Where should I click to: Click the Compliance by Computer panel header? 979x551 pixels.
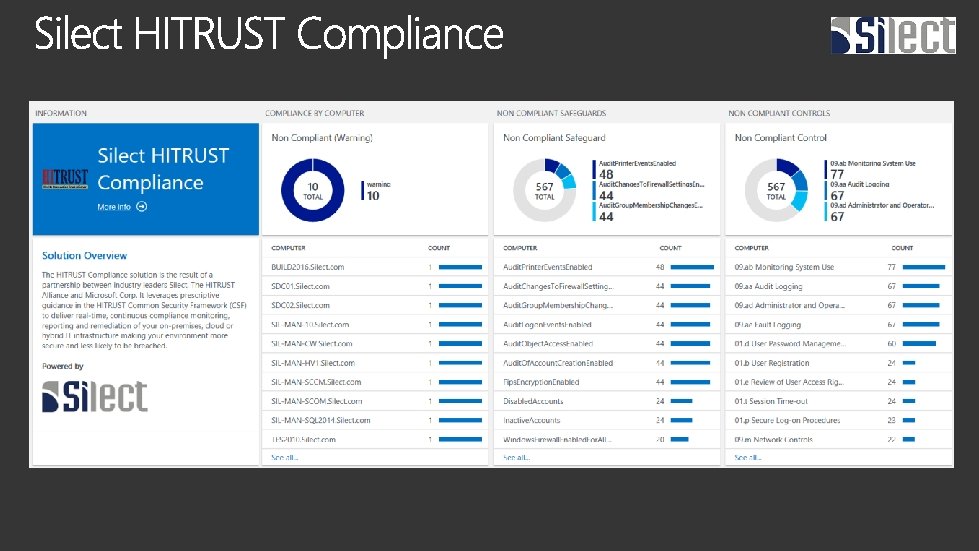314,113
